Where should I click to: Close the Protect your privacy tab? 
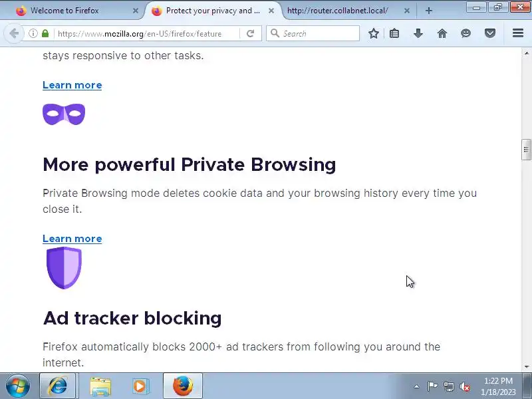[271, 11]
